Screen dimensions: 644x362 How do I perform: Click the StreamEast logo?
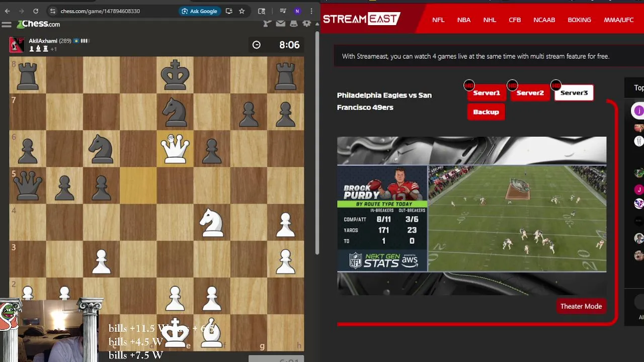(361, 19)
